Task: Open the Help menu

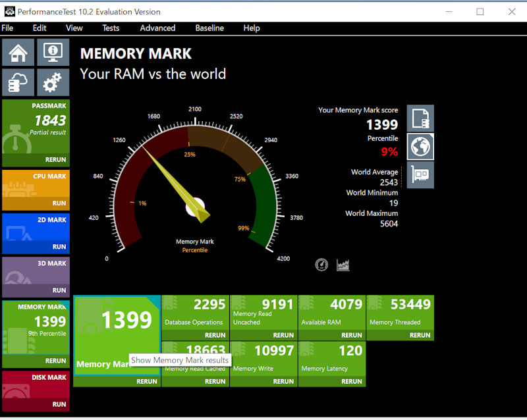Action: [252, 28]
